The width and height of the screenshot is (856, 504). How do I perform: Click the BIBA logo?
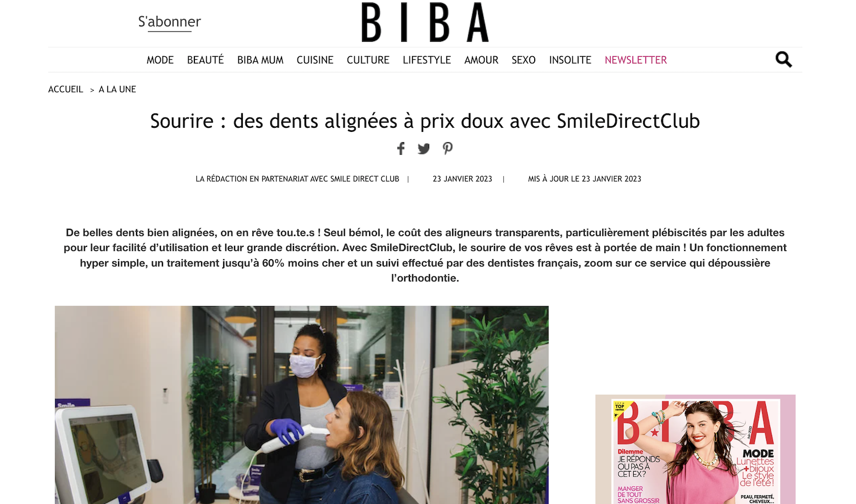click(x=425, y=22)
